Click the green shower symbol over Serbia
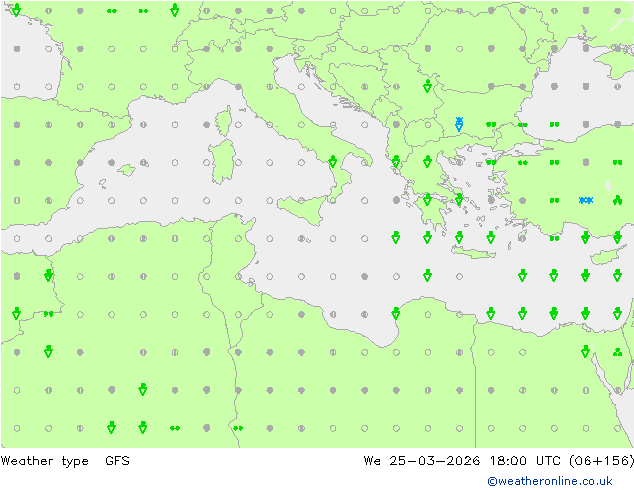The image size is (634, 490). [x=427, y=86]
